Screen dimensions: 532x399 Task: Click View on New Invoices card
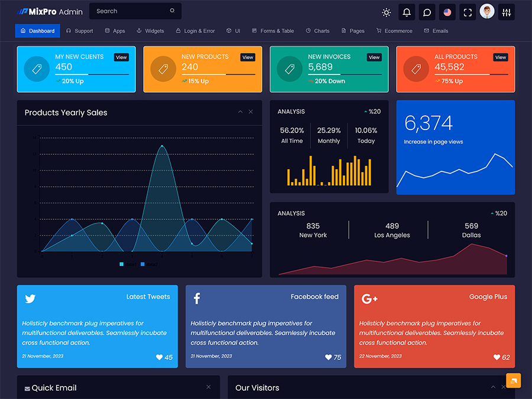(374, 57)
